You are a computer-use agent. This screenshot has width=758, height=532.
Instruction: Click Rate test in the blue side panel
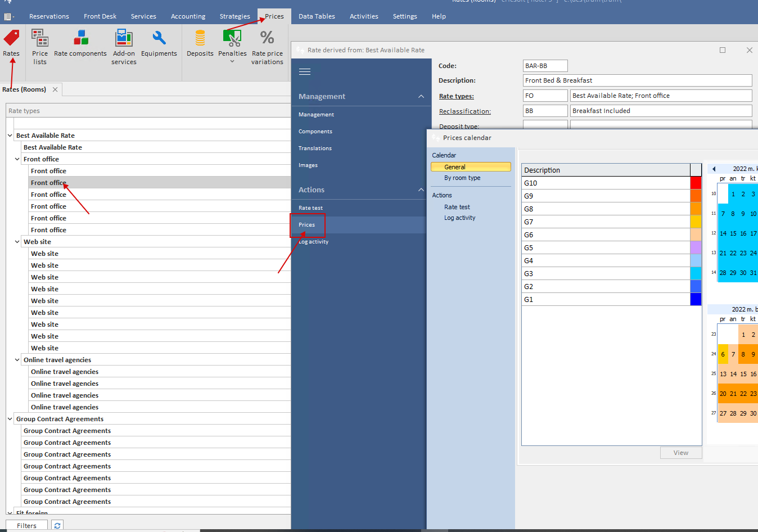click(x=310, y=208)
